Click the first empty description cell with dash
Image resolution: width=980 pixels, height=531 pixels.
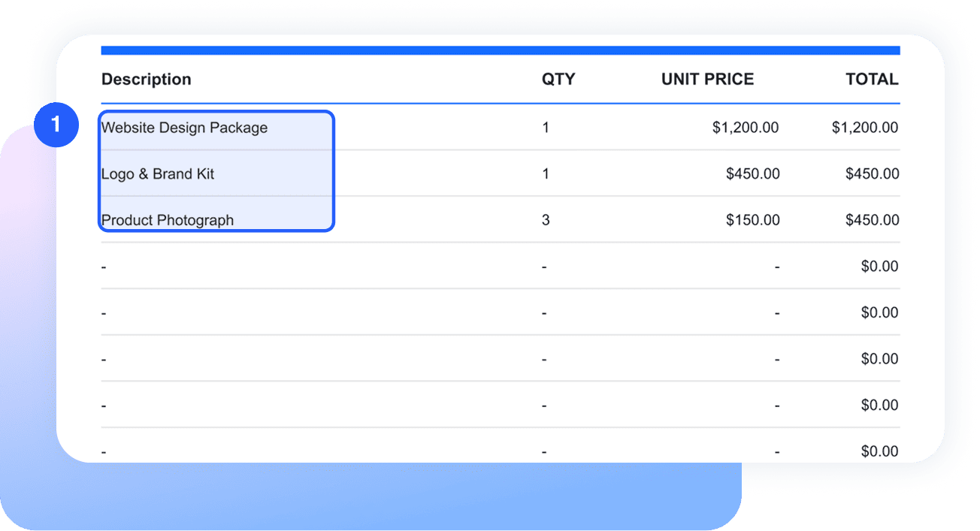coord(104,267)
